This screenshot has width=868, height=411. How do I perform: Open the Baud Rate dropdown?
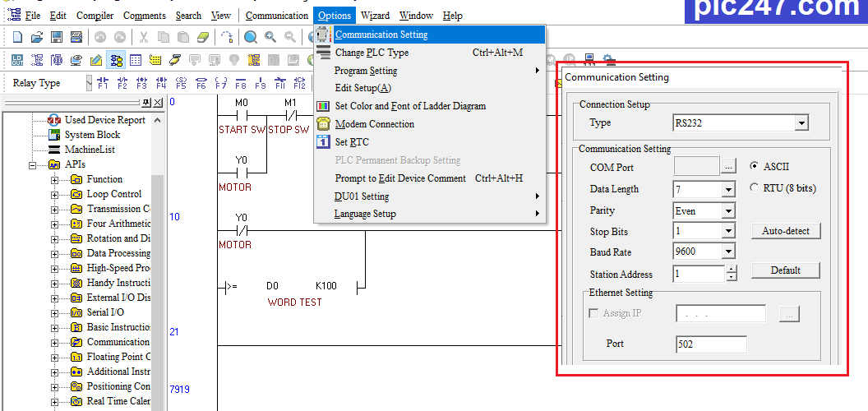(728, 252)
